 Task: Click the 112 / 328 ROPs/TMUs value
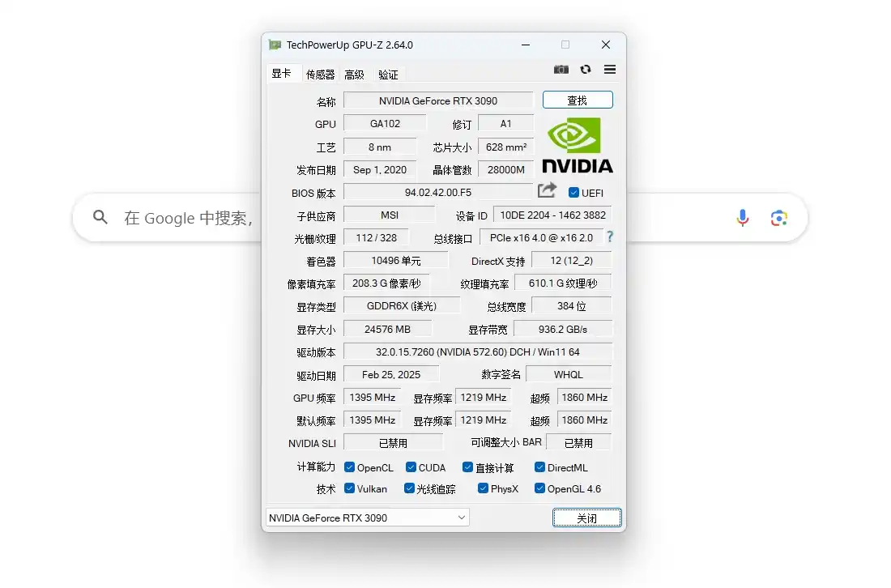(376, 237)
